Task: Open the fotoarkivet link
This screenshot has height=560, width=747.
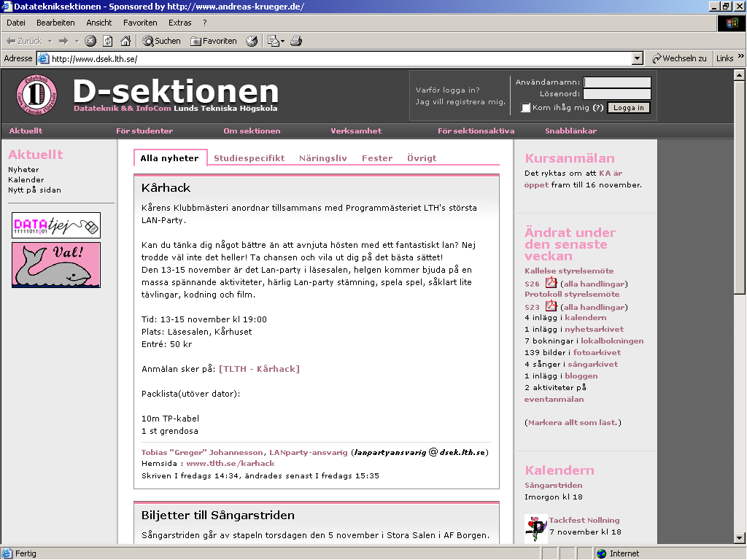Action: (597, 352)
